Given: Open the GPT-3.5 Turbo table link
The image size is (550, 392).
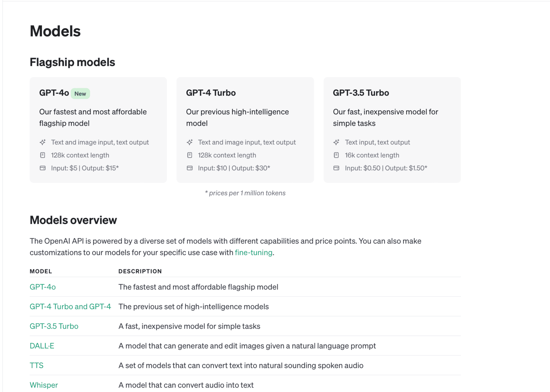Looking at the screenshot, I should click(54, 326).
